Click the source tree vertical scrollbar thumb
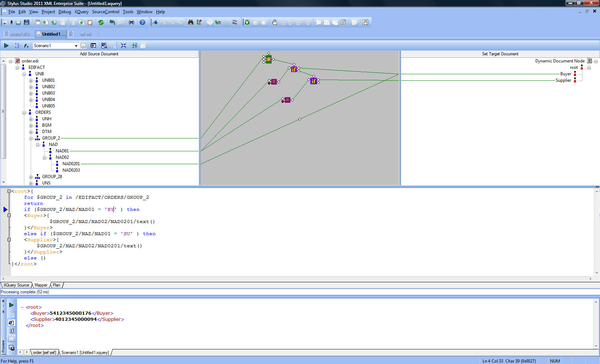The image size is (600, 364). pos(4,111)
